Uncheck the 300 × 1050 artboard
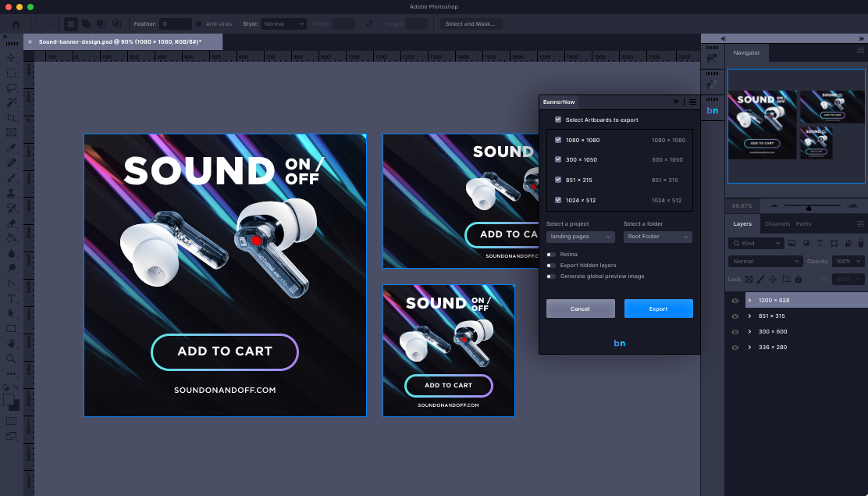The width and height of the screenshot is (868, 496). coord(558,159)
